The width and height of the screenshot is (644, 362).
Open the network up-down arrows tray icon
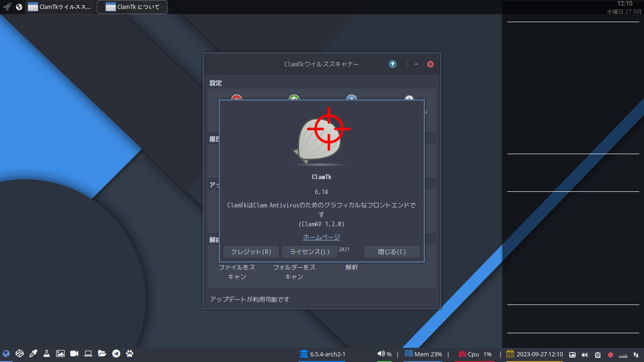pyautogui.click(x=636, y=354)
